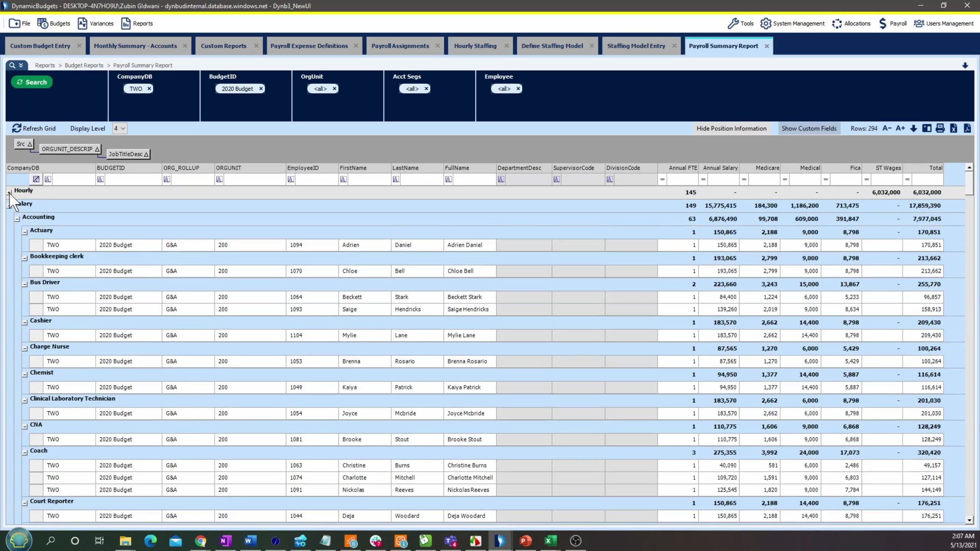Open the Payroll module
Screen dimensions: 980x551
[897, 23]
